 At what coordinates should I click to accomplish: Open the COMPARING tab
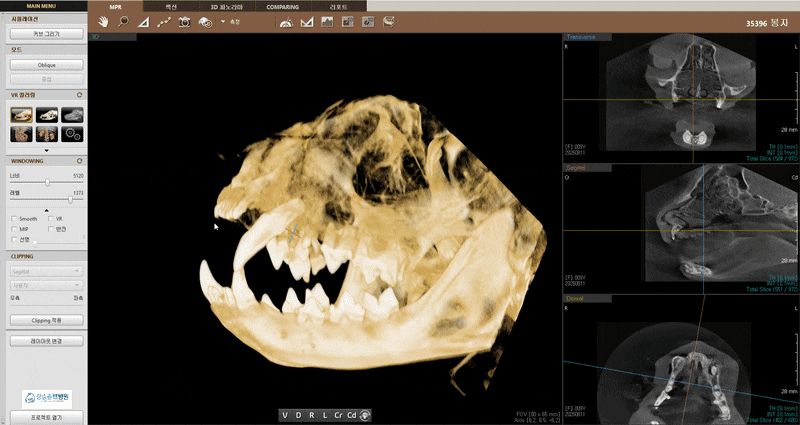283,7
